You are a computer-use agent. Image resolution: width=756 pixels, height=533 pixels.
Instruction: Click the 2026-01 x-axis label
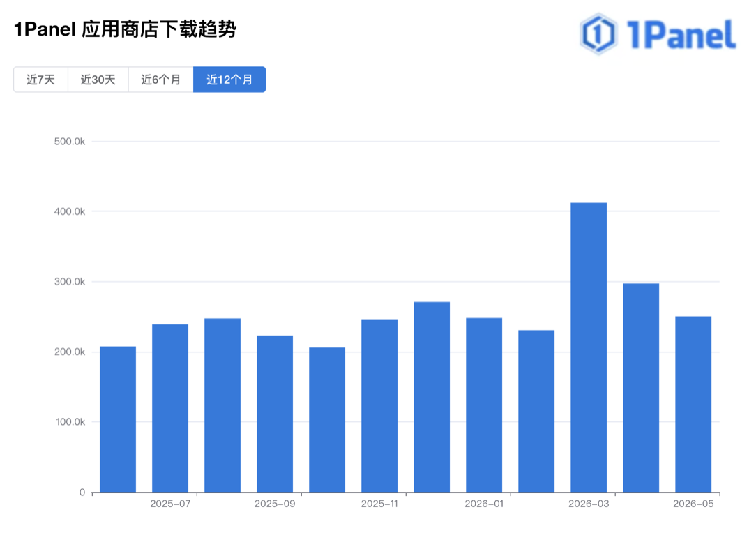(x=484, y=504)
